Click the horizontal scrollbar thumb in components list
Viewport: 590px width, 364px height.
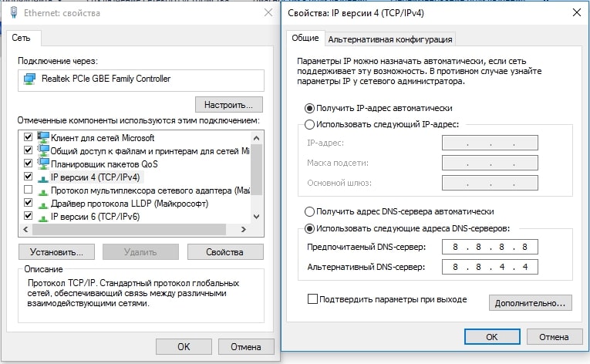click(x=129, y=229)
